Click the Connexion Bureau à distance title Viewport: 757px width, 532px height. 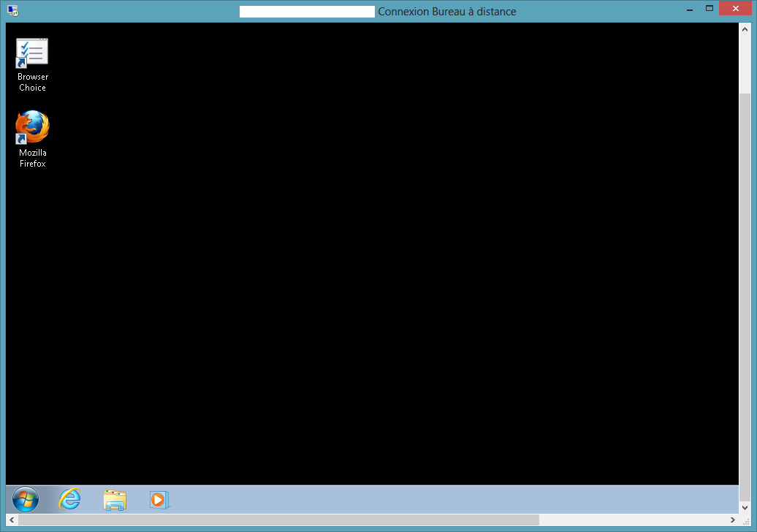pyautogui.click(x=446, y=12)
